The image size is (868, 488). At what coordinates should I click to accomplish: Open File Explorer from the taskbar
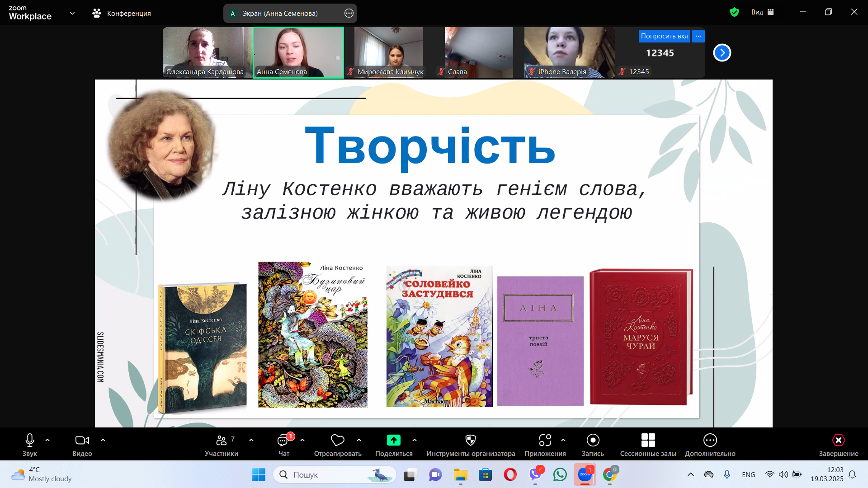[x=460, y=475]
